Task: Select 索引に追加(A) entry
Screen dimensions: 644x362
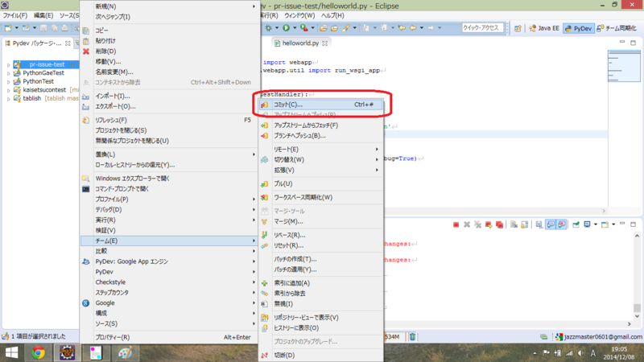Action: (320, 283)
